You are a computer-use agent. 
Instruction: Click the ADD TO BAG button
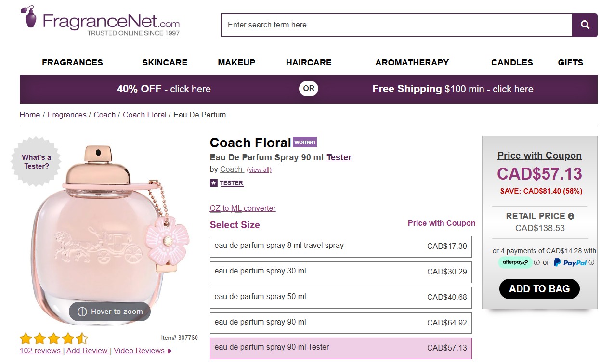point(539,289)
